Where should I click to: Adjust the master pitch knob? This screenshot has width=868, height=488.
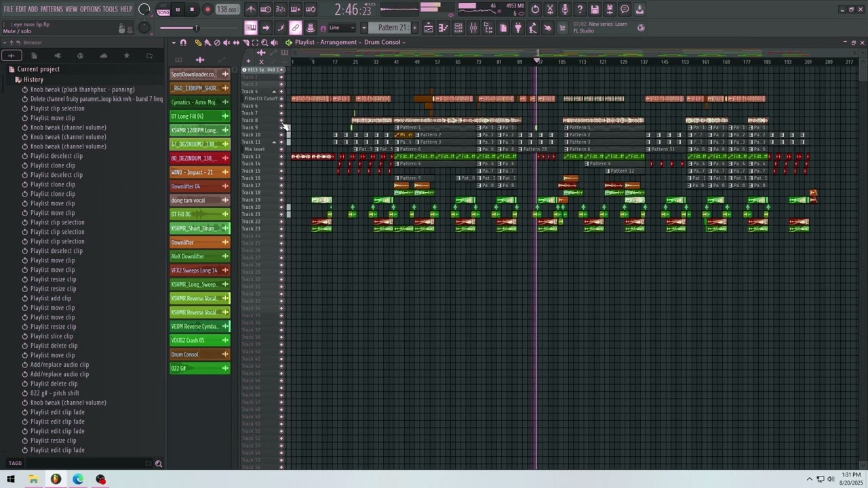[x=144, y=28]
